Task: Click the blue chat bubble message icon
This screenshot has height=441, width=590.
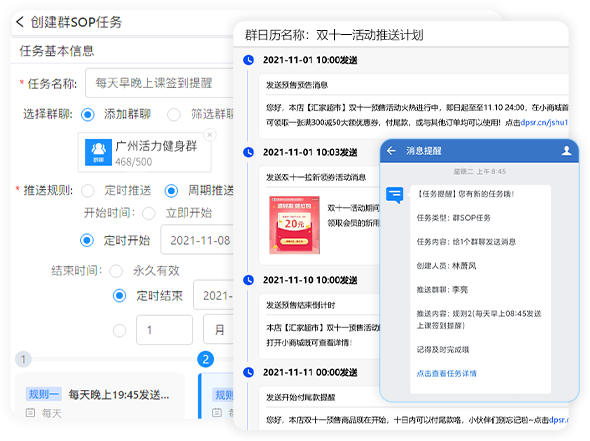Action: click(394, 195)
